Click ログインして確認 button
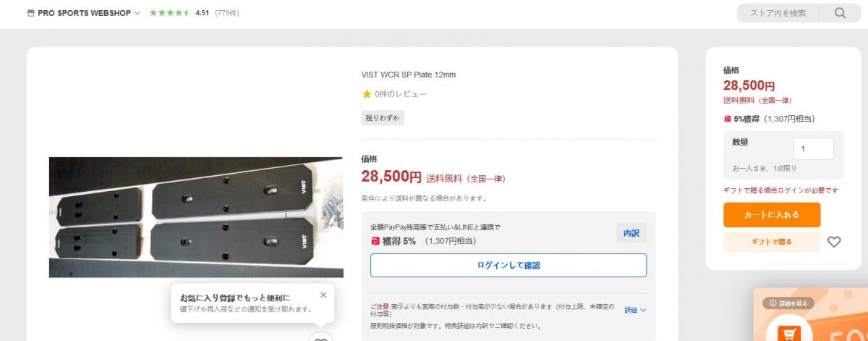868x341 pixels. [509, 265]
